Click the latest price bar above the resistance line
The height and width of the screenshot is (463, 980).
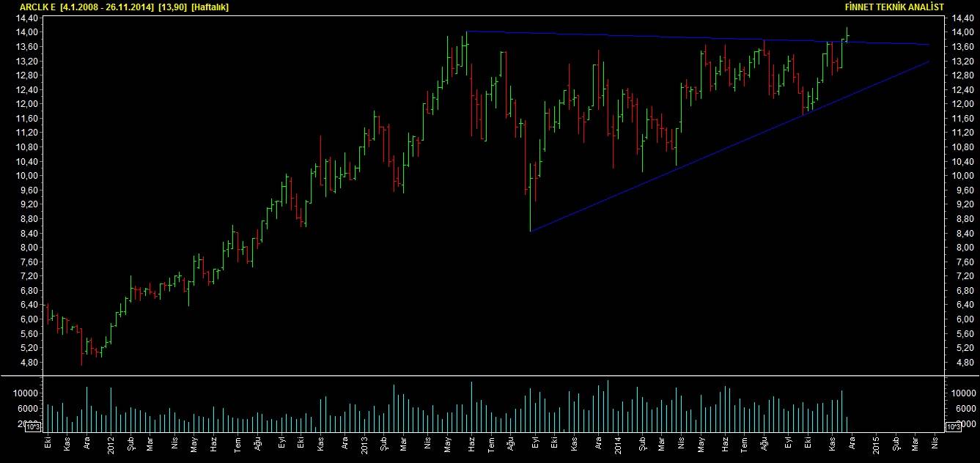(x=847, y=34)
